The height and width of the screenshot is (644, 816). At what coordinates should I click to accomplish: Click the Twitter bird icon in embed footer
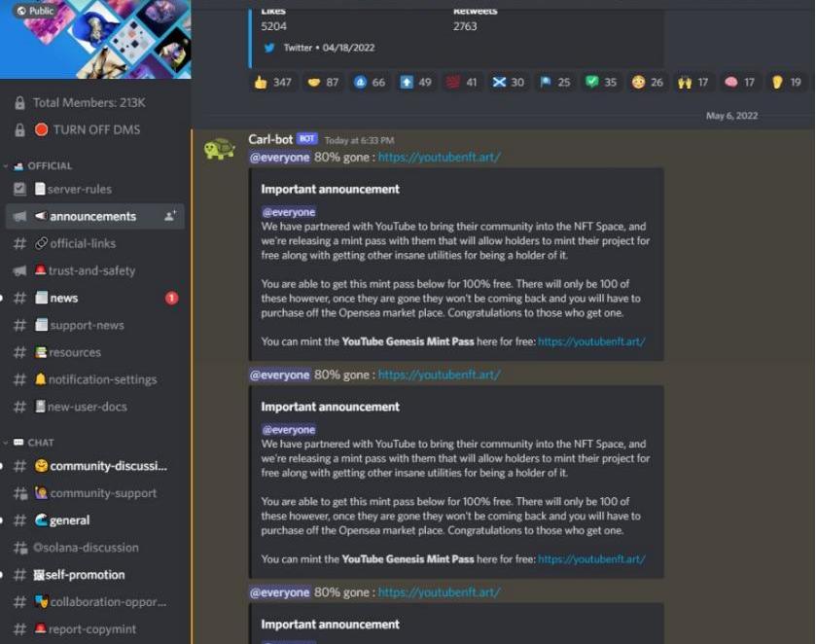(269, 48)
